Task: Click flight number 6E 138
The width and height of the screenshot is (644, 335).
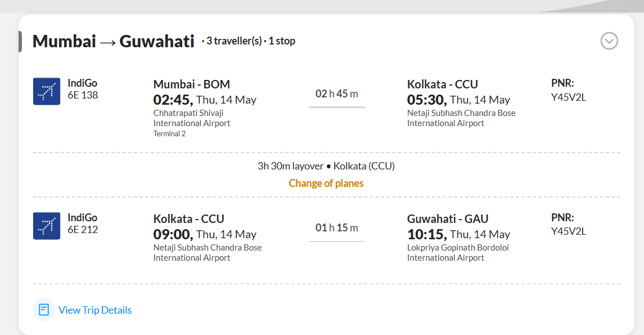Action: [x=83, y=95]
